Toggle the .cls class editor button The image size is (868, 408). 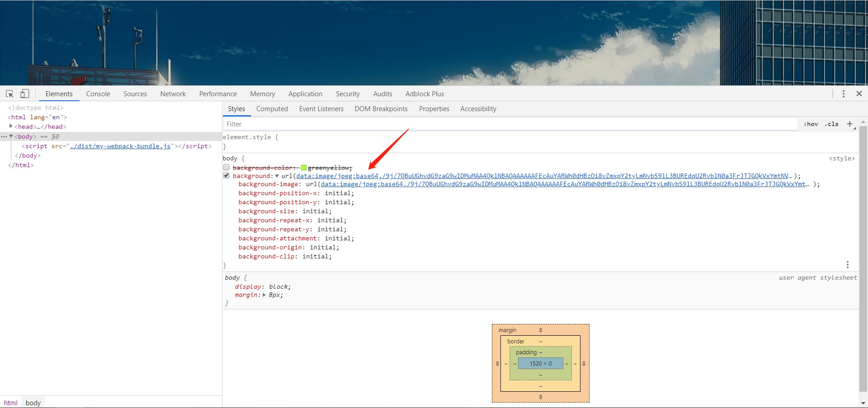[x=831, y=124]
